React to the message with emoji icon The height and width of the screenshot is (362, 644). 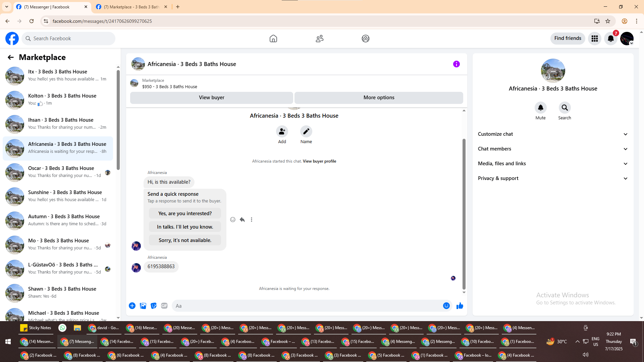pos(233,220)
